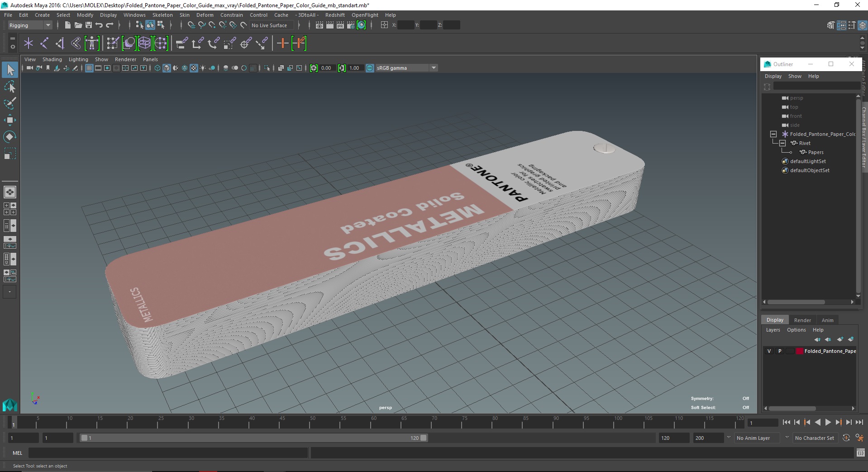
Task: Choose the Move tool in the toolbox
Action: point(10,120)
